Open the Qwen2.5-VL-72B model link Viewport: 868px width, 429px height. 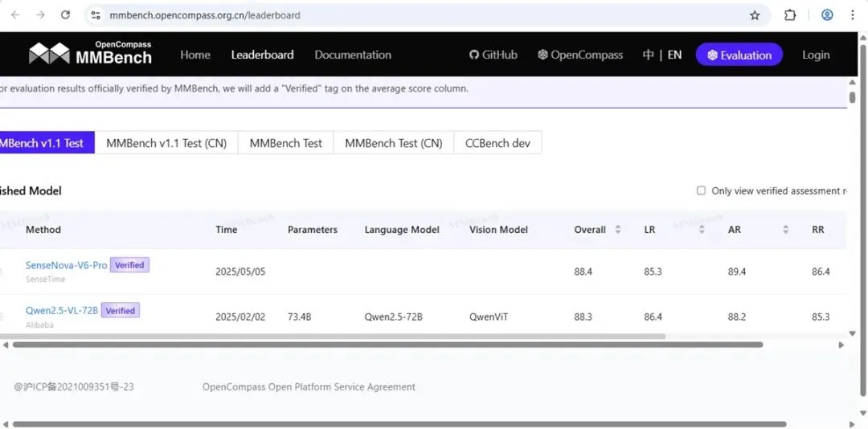(62, 311)
